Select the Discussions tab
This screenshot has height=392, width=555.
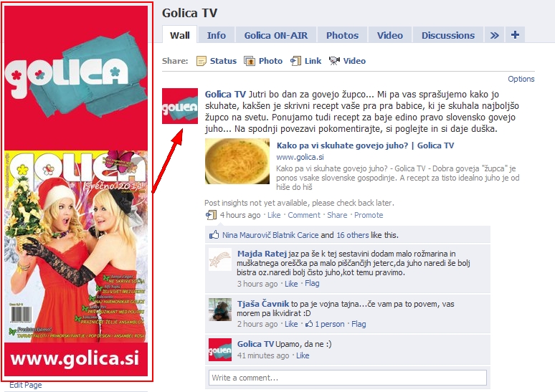point(447,35)
